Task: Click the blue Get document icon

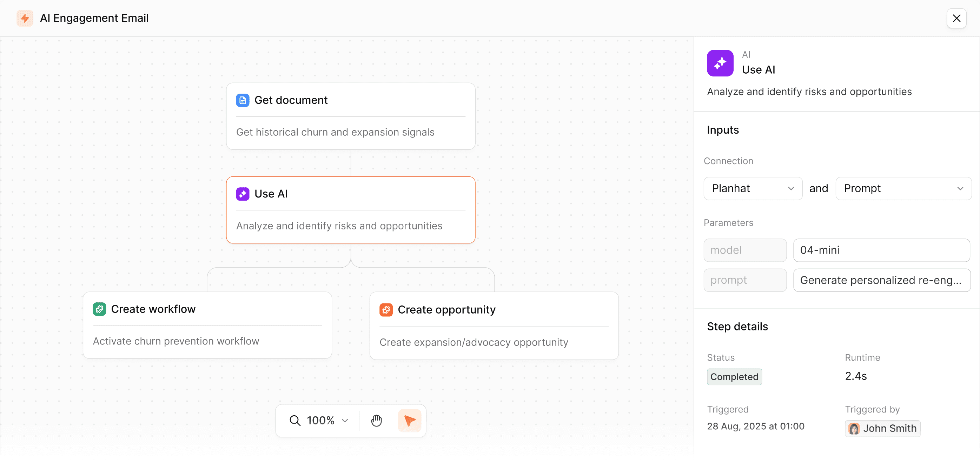Action: 242,100
